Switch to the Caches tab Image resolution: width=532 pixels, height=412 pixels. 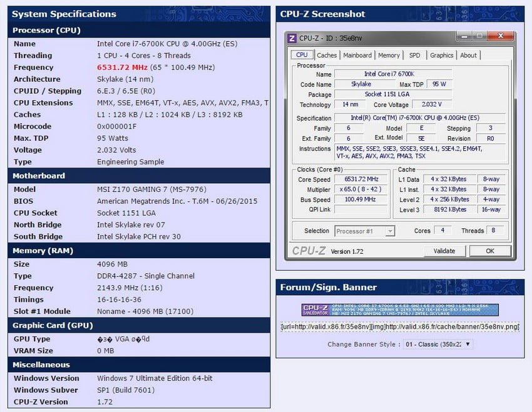point(326,55)
